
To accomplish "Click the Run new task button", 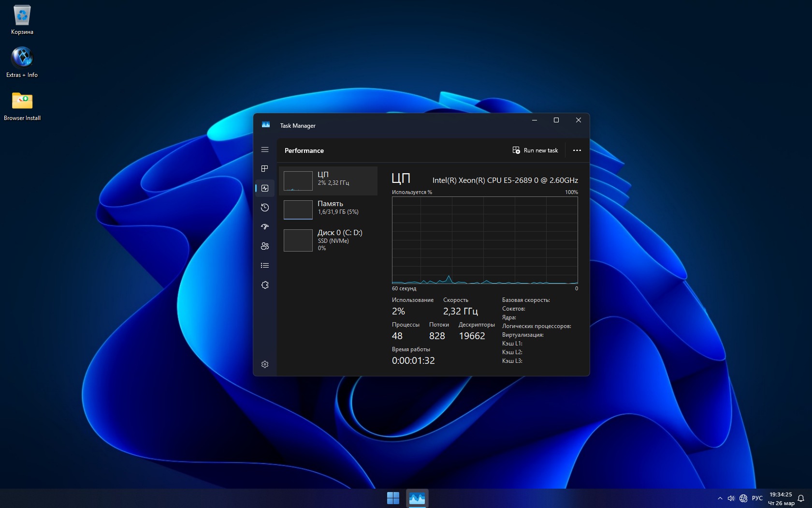I will tap(535, 150).
